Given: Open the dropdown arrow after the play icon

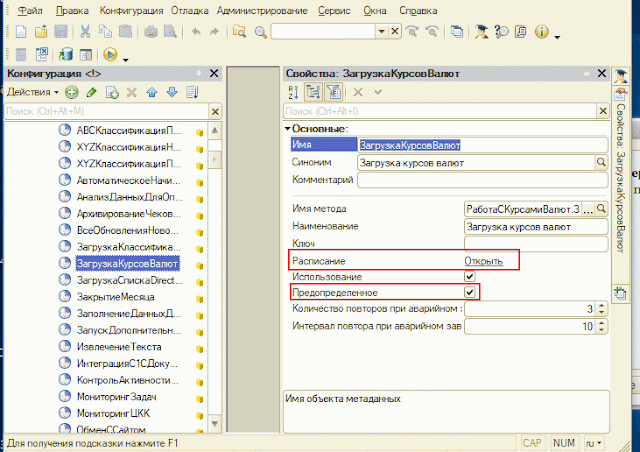Looking at the screenshot, I should tap(126, 60).
